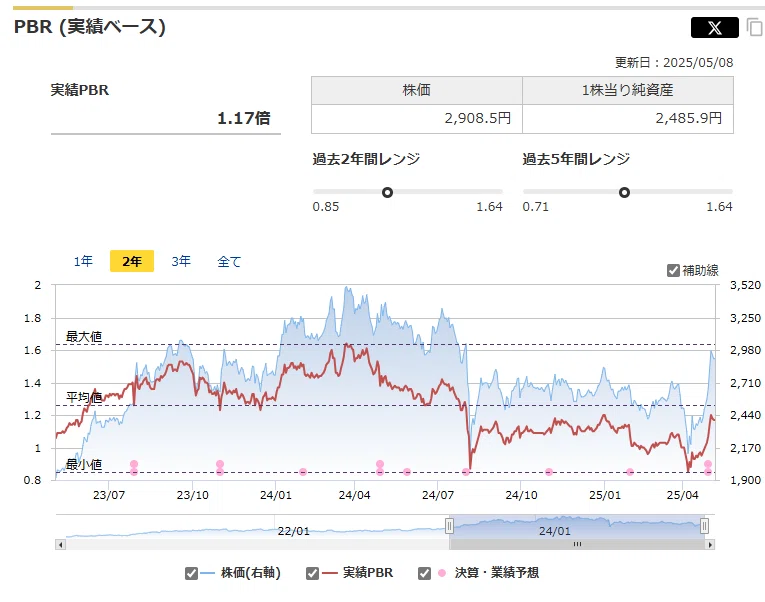
Task: Click the 更新日:2025/05/08 text
Action: pos(674,62)
